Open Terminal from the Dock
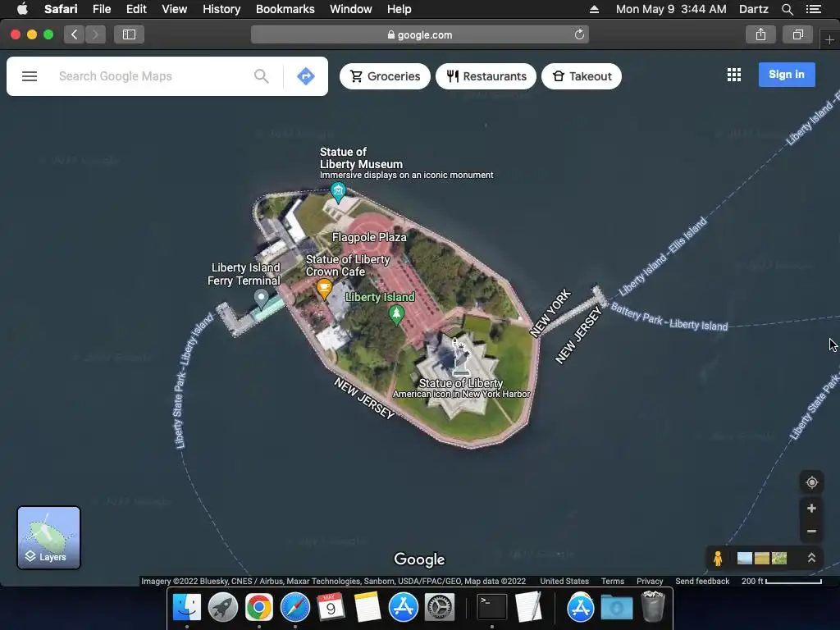The width and height of the screenshot is (840, 630). 492,608
